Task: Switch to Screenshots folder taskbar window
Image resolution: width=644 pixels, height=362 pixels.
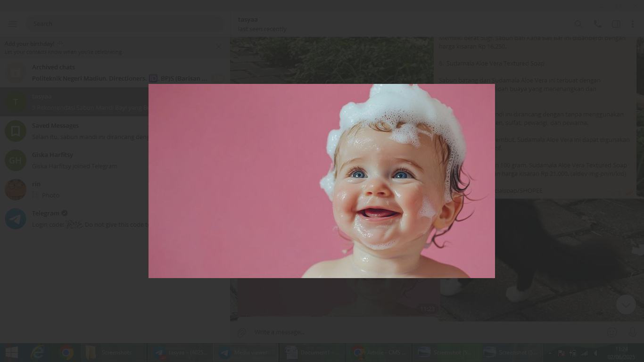Action: tap(113, 353)
